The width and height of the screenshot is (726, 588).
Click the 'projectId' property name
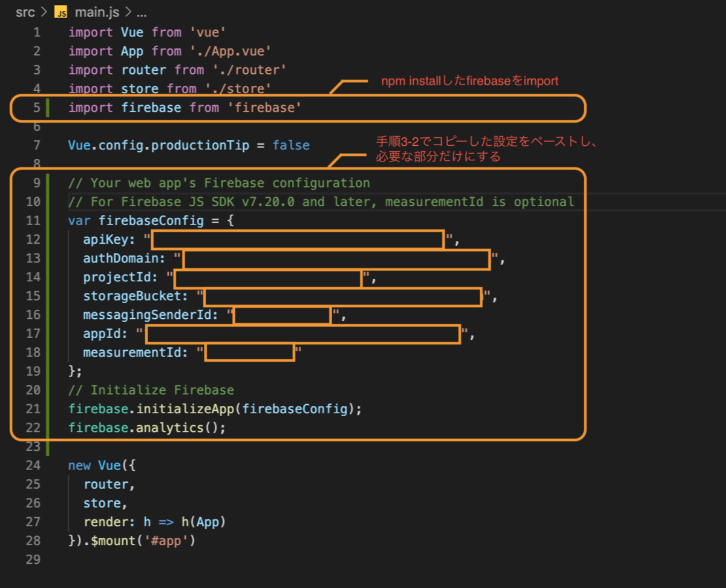(x=117, y=277)
